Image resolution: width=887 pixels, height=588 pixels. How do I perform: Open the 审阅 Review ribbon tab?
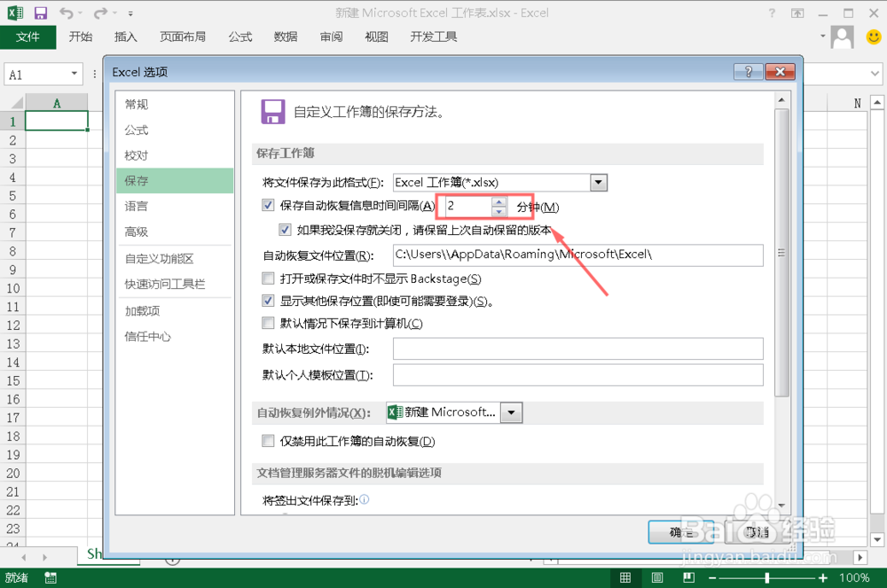pos(331,37)
